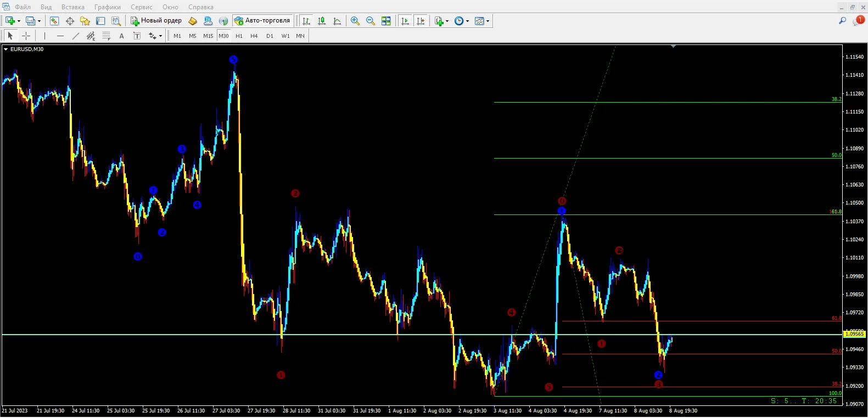
Task: Toggle the Авто-торговля button
Action: [x=262, y=21]
